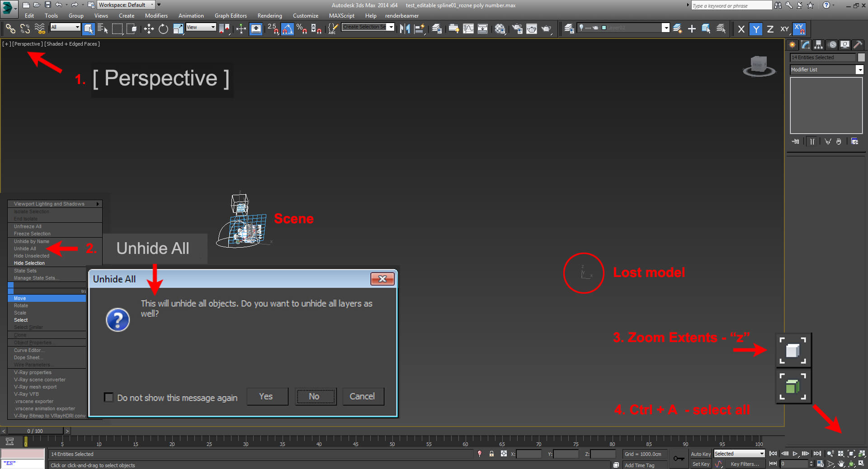Toggle the Angle Snap button
The width and height of the screenshot is (868, 469).
[x=288, y=29]
